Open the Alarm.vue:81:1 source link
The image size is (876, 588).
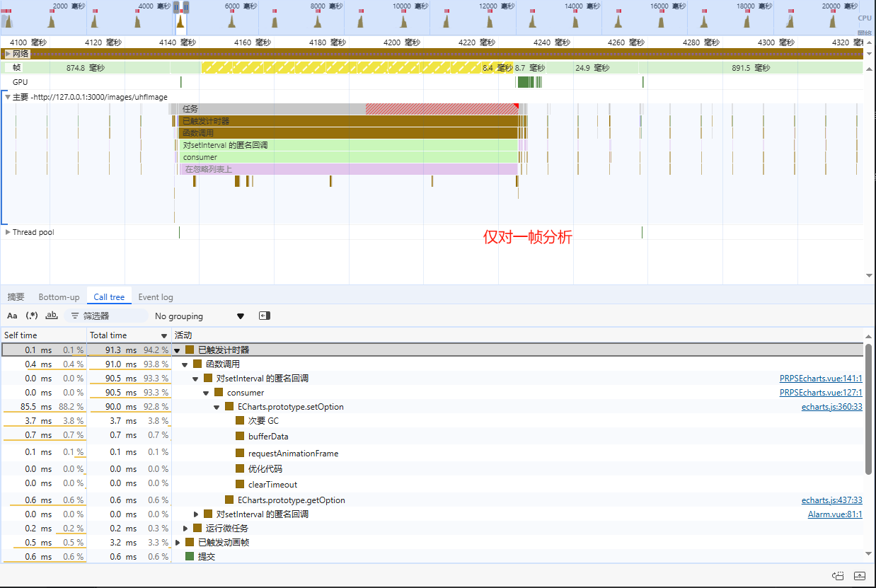tap(835, 514)
